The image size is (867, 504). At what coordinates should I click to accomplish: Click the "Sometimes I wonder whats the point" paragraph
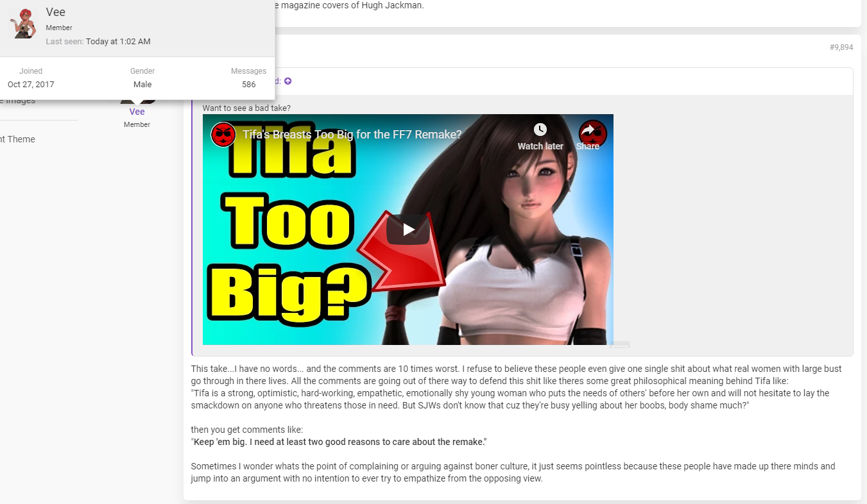click(x=513, y=472)
